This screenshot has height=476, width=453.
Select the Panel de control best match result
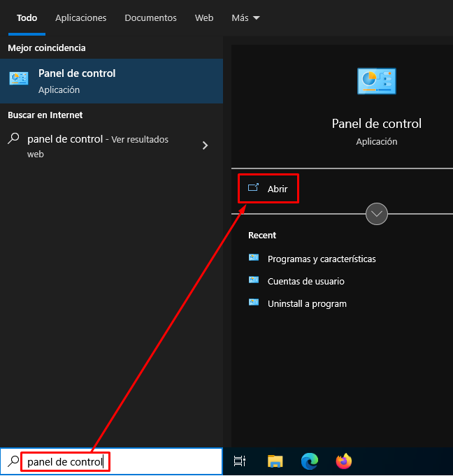[111, 81]
